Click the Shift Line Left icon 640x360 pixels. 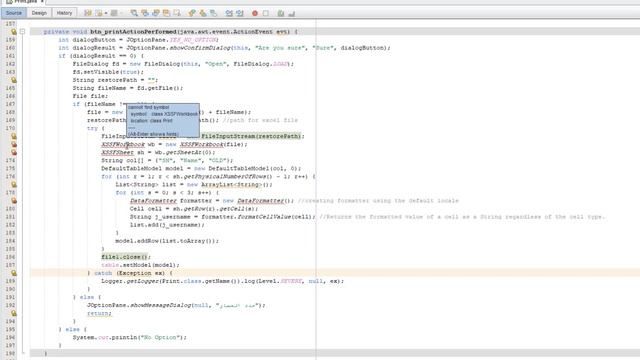pyautogui.click(x=229, y=13)
